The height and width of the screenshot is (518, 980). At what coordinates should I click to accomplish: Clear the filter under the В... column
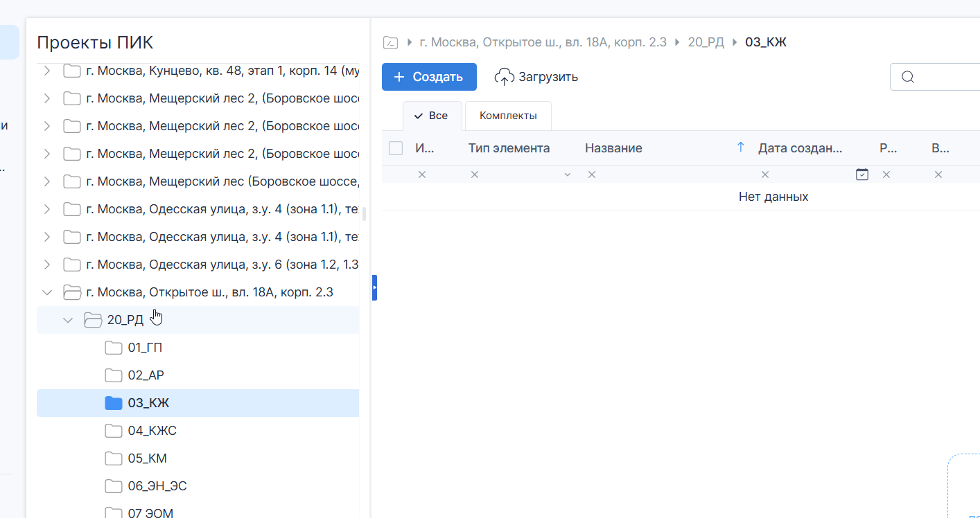(938, 175)
